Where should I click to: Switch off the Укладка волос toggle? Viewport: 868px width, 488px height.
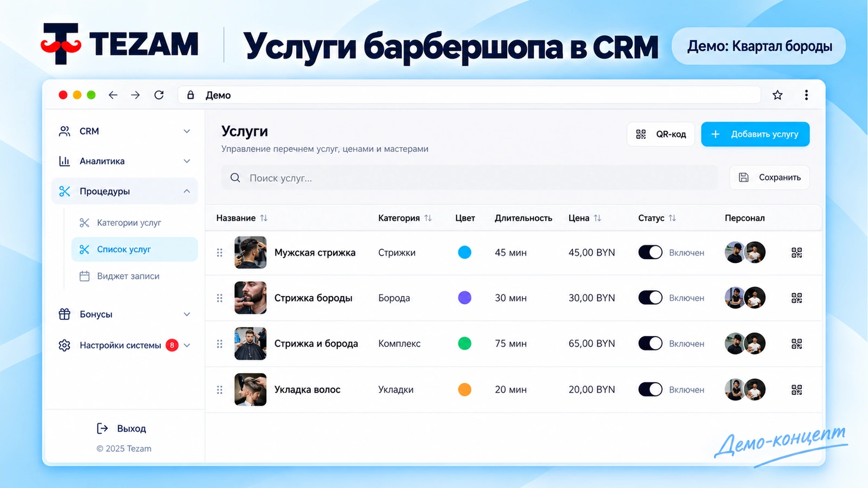coord(650,389)
